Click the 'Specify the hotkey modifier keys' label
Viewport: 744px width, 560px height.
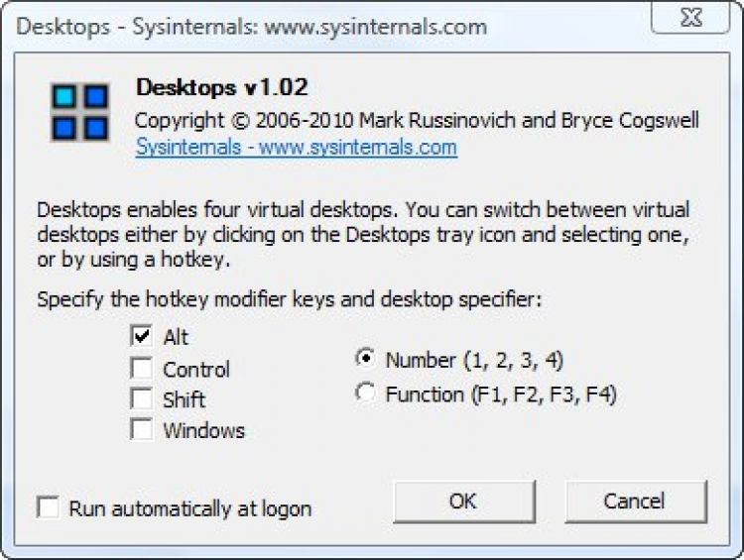click(x=289, y=299)
